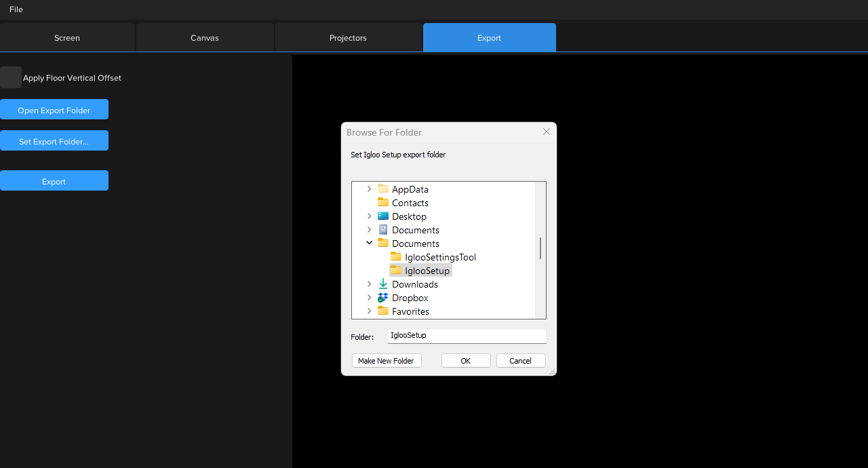Click the IglooSettingsTool folder icon
The image size is (868, 468).
(396, 257)
